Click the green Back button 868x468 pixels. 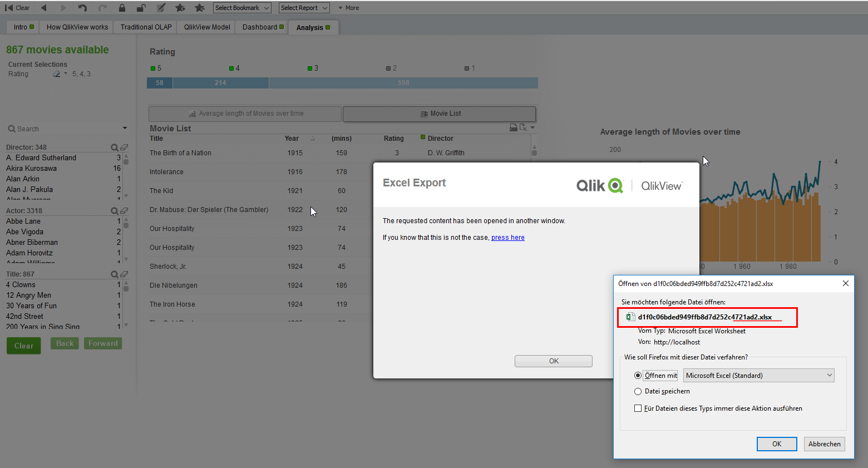65,343
